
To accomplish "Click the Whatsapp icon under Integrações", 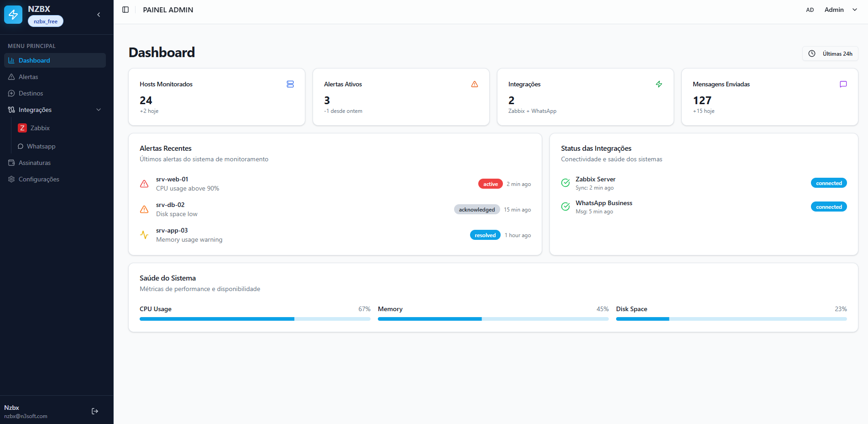I will click(20, 146).
